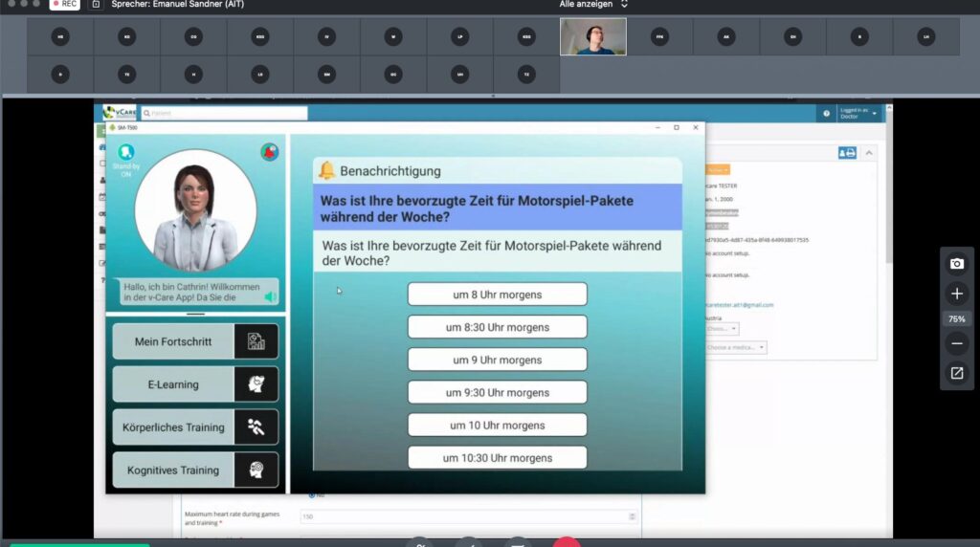Focus the Patient search field

tap(224, 113)
